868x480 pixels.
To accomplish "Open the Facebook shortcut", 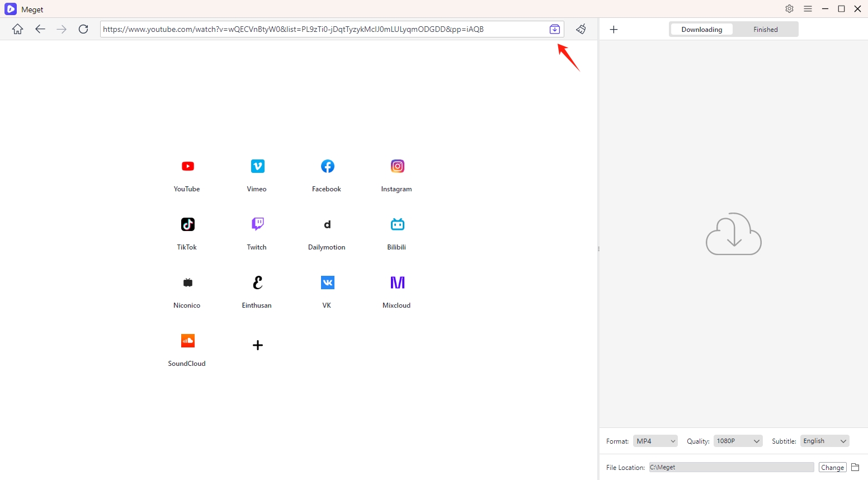I will (x=327, y=166).
